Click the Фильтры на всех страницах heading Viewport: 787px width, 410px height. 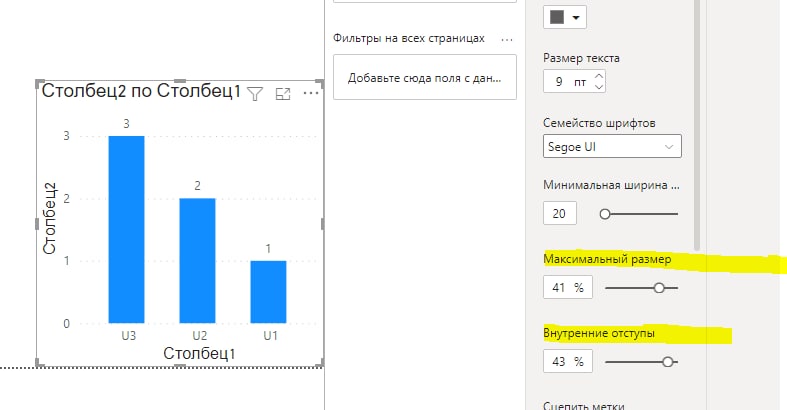pyautogui.click(x=409, y=39)
